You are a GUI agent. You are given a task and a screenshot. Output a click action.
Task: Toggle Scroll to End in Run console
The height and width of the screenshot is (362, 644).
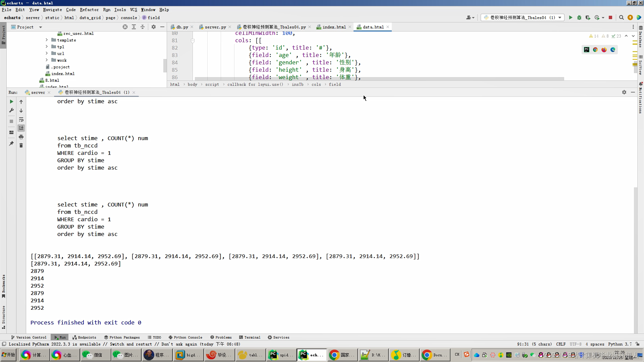tap(21, 128)
